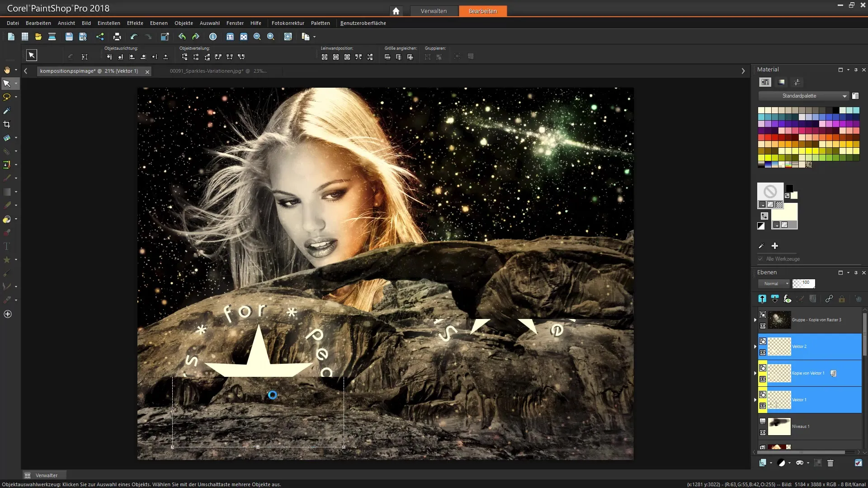This screenshot has width=868, height=488.
Task: Print the image using the printer icon
Action: point(117,37)
